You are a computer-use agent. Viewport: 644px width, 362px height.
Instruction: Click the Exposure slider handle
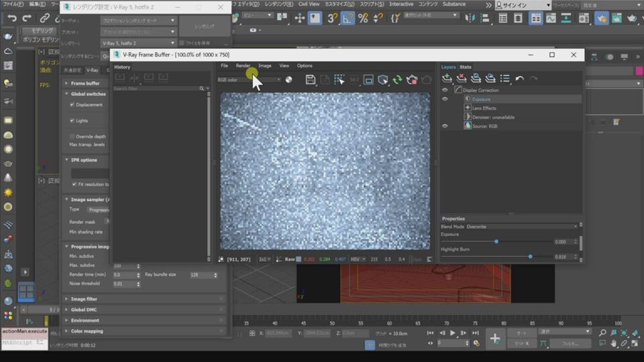pyautogui.click(x=496, y=241)
